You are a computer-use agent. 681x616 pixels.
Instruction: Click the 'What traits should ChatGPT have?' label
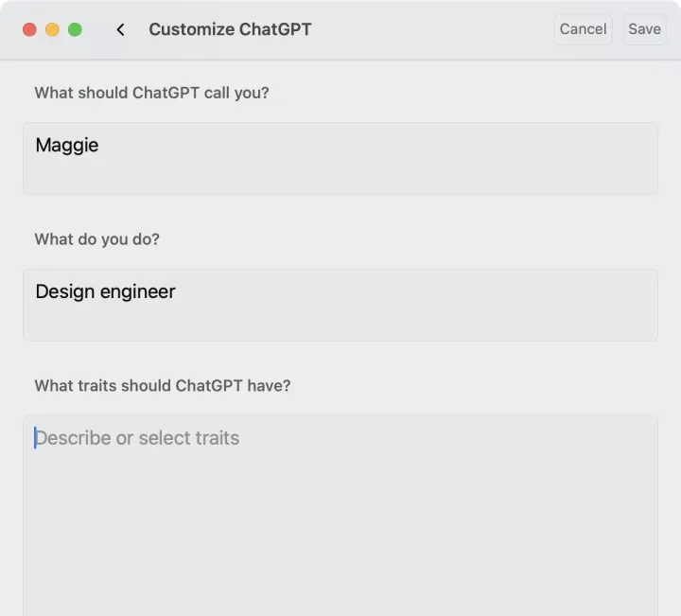pyautogui.click(x=163, y=385)
